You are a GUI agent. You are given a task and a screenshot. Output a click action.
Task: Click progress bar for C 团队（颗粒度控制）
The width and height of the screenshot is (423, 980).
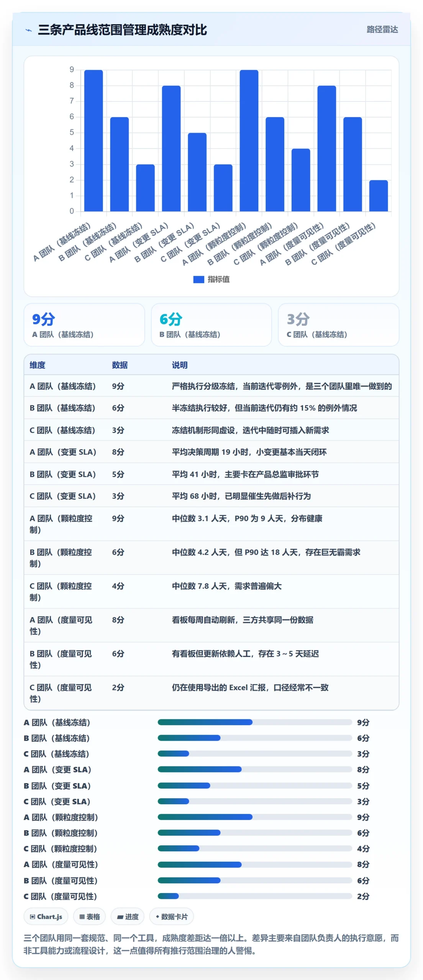[255, 848]
